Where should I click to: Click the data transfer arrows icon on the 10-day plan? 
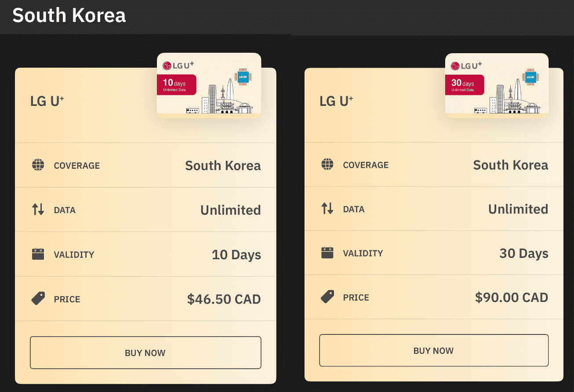coord(38,210)
